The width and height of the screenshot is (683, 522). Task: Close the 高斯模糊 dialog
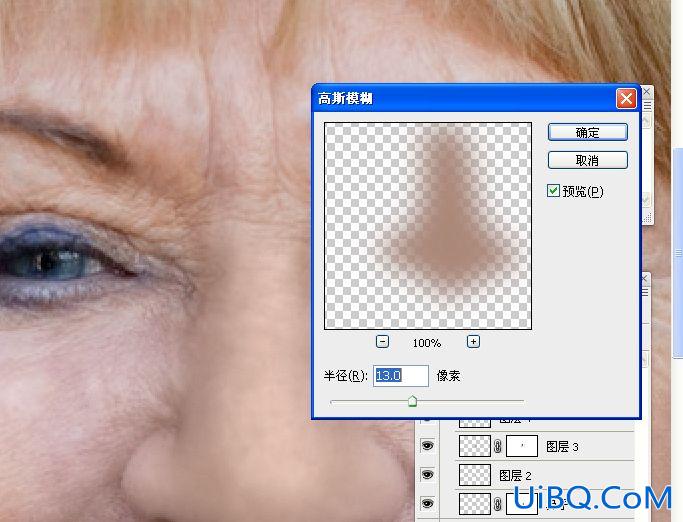pyautogui.click(x=626, y=98)
